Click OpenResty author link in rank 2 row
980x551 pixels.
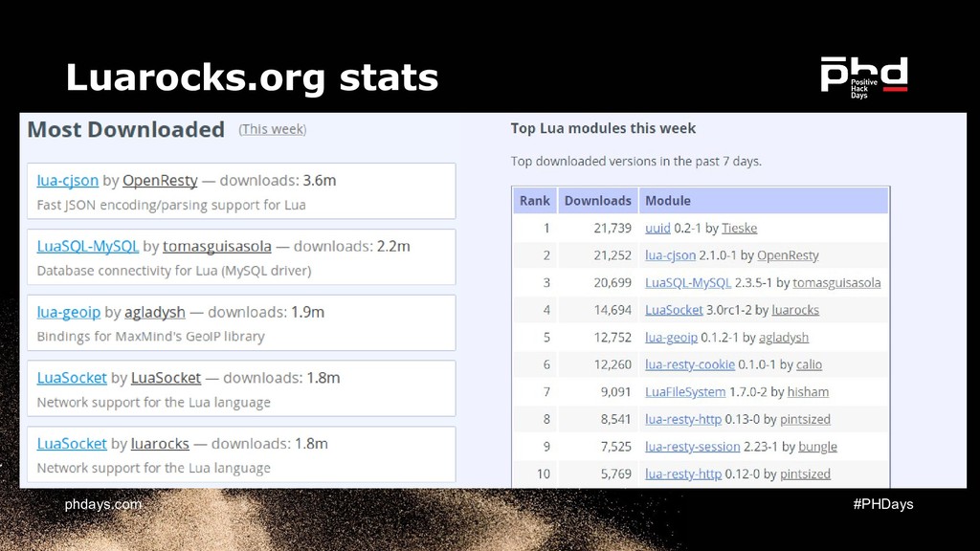coord(788,255)
